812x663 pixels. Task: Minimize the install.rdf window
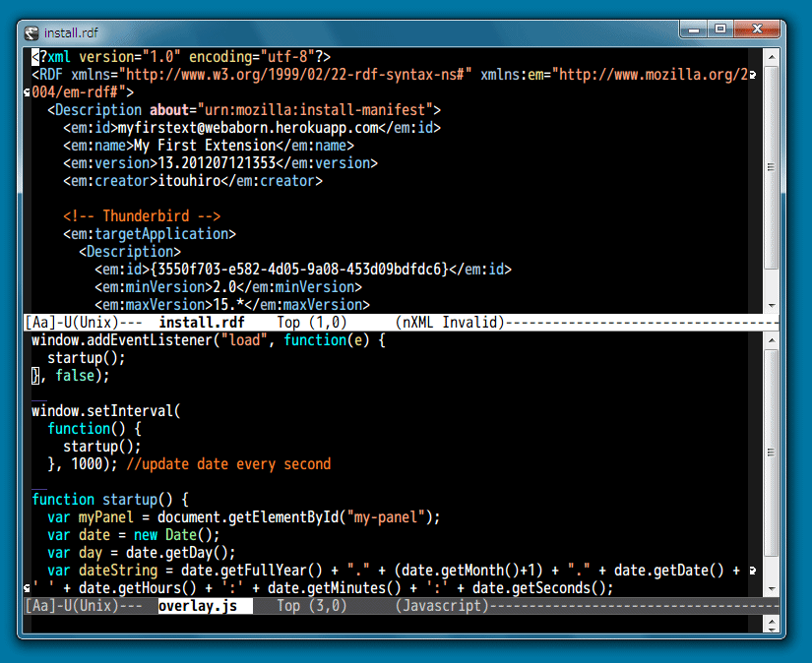tap(694, 30)
